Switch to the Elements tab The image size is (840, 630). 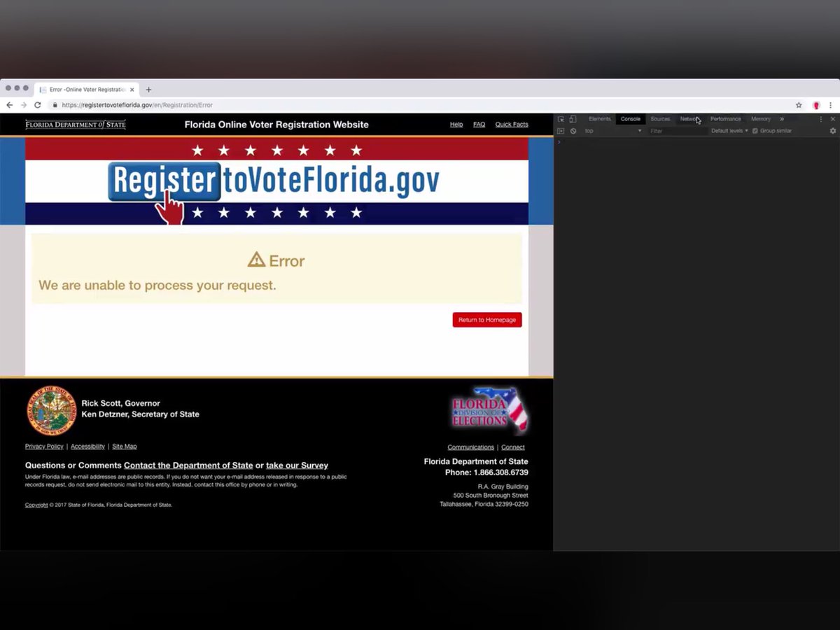pos(600,119)
